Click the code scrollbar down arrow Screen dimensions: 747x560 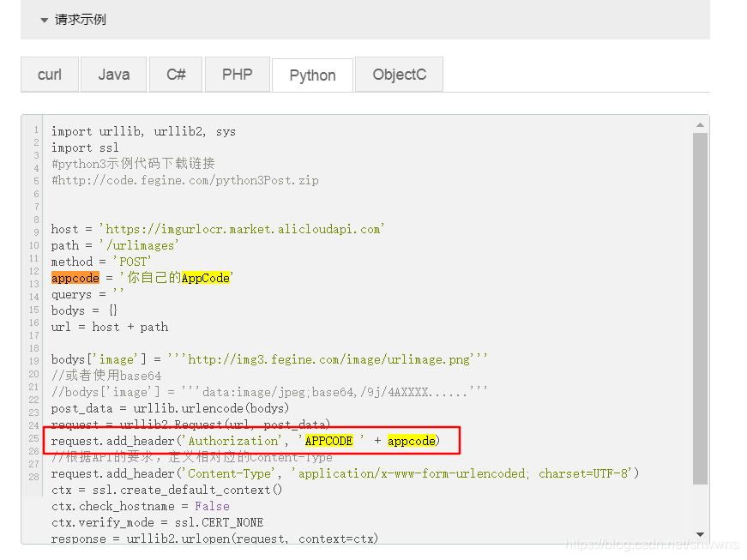pos(700,534)
